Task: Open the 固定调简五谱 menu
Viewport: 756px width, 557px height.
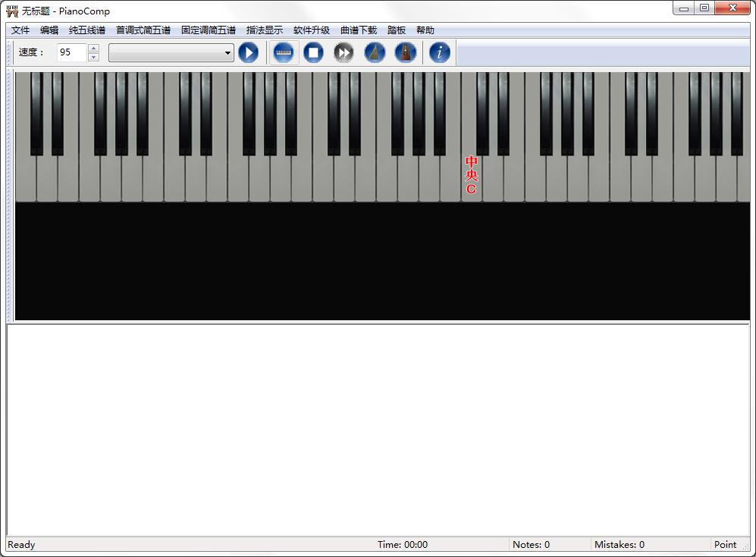Action: click(209, 30)
